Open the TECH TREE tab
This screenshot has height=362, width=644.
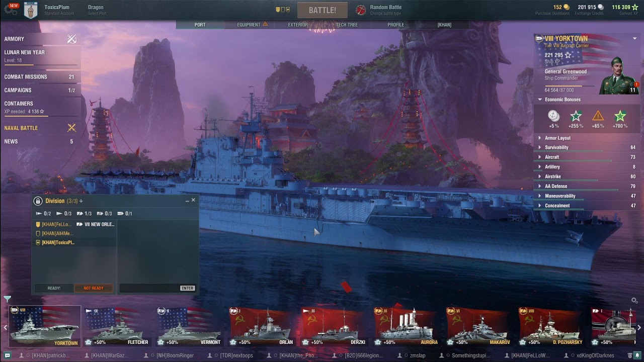pyautogui.click(x=347, y=25)
